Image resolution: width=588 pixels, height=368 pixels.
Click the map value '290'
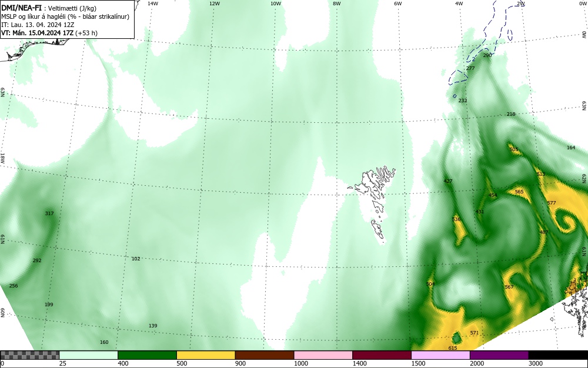tap(487, 55)
